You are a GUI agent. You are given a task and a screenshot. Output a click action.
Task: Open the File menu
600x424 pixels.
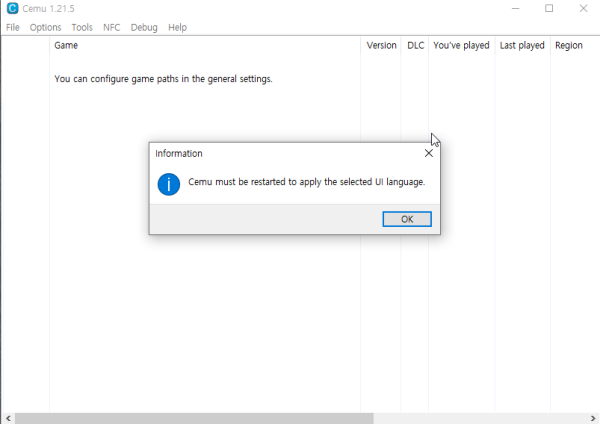[13, 28]
